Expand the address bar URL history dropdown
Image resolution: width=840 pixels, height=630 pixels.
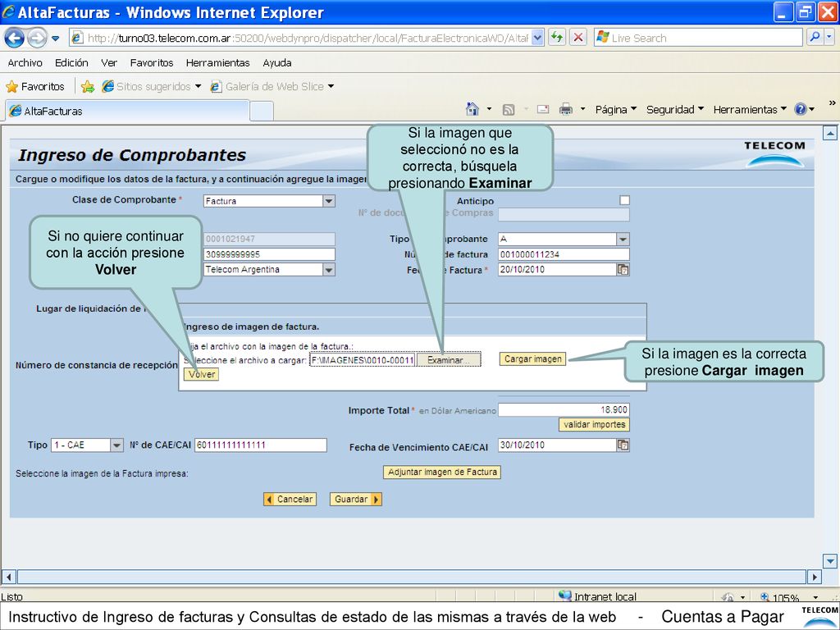pyautogui.click(x=538, y=38)
